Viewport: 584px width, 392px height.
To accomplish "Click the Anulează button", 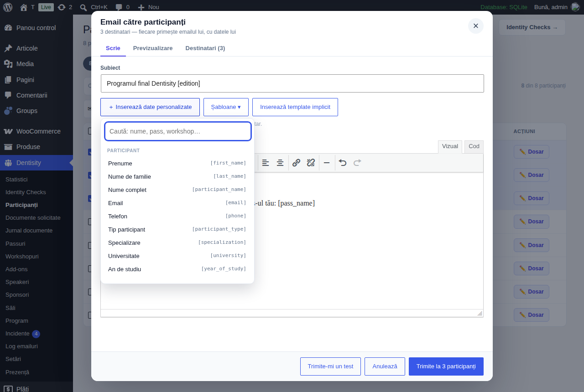I will coord(385,366).
